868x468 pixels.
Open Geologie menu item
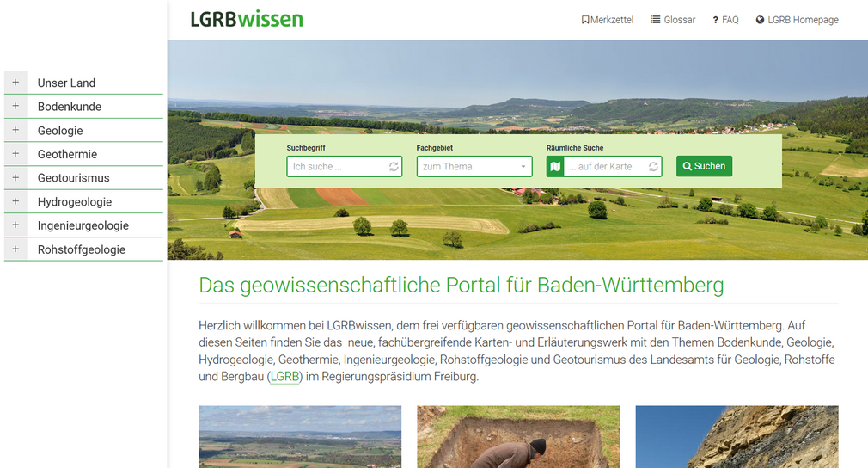click(60, 131)
